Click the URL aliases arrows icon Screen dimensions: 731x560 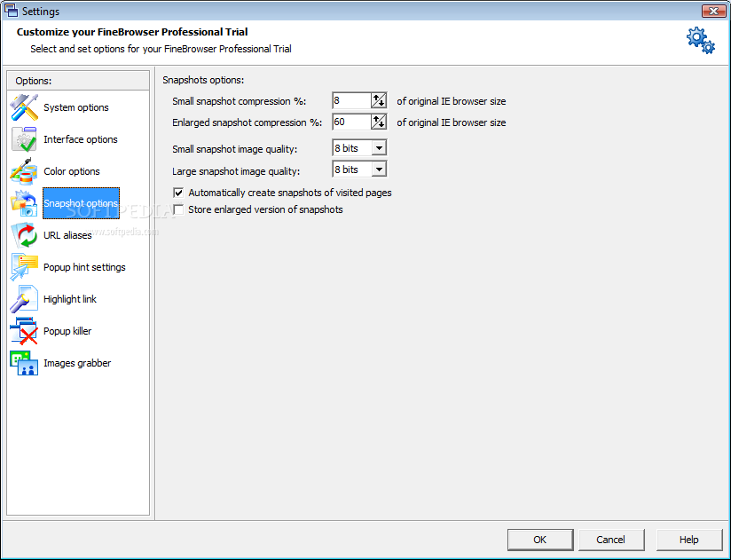pyautogui.click(x=24, y=235)
